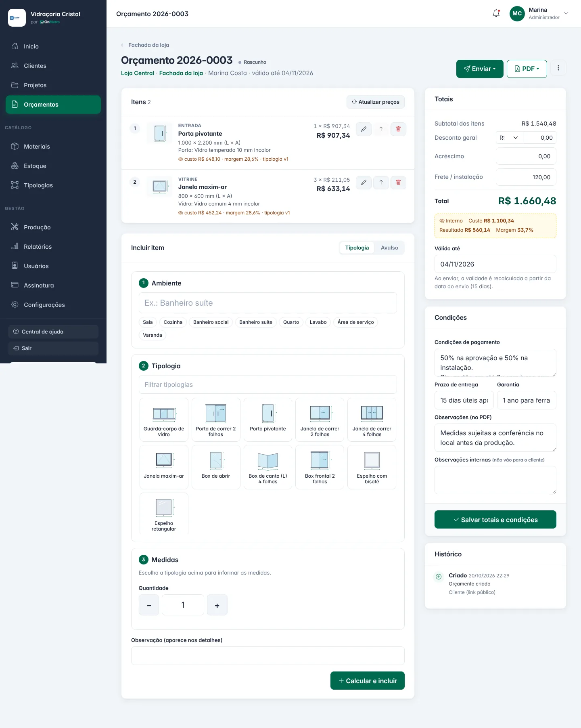Open notifications bell

(x=496, y=13)
